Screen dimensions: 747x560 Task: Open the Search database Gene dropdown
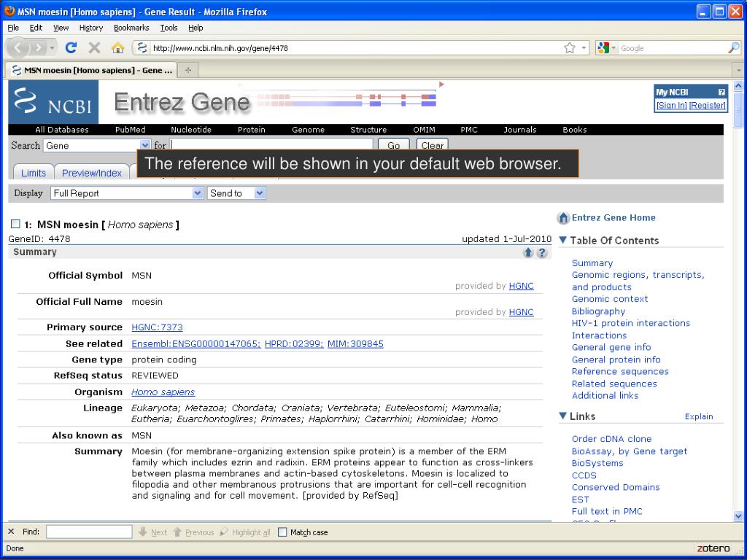click(x=97, y=145)
